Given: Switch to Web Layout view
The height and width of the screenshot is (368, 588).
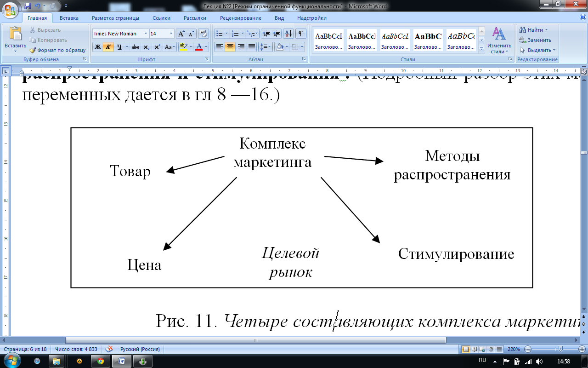Looking at the screenshot, I should (x=483, y=349).
